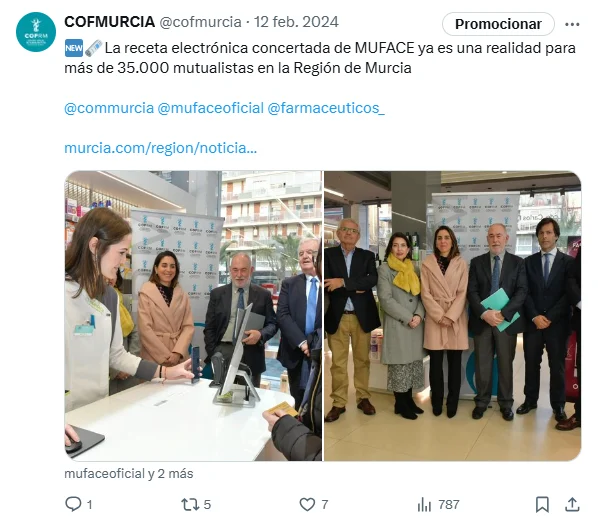Click the Promocionar button
The height and width of the screenshot is (525, 598).
498,24
